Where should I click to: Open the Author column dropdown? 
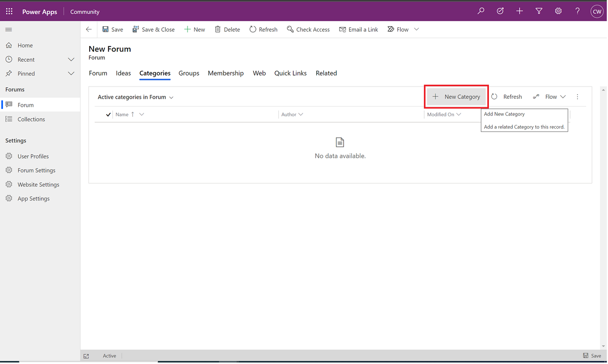(x=301, y=114)
